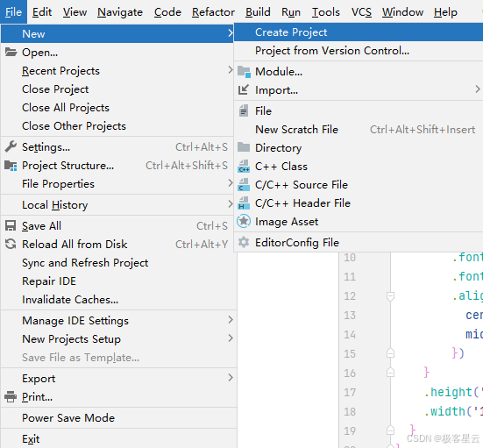The height and width of the screenshot is (448, 483).
Task: Open the Refactor menu
Action: click(x=213, y=12)
